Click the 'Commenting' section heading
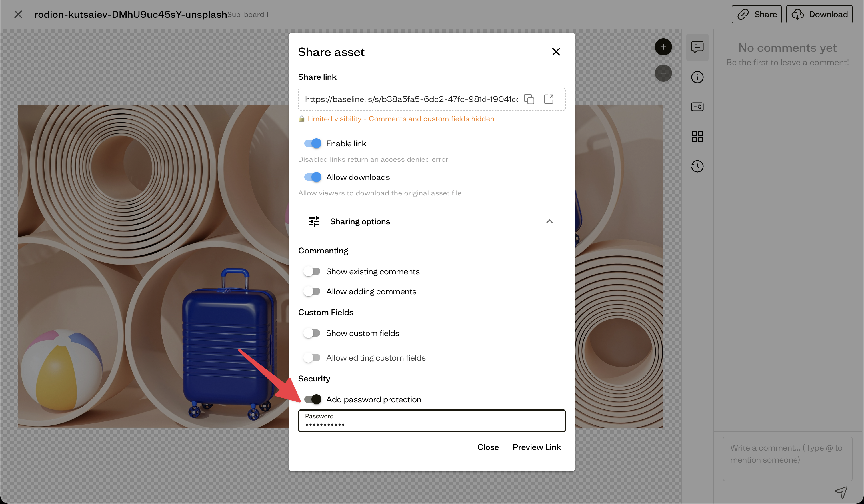 click(x=323, y=251)
